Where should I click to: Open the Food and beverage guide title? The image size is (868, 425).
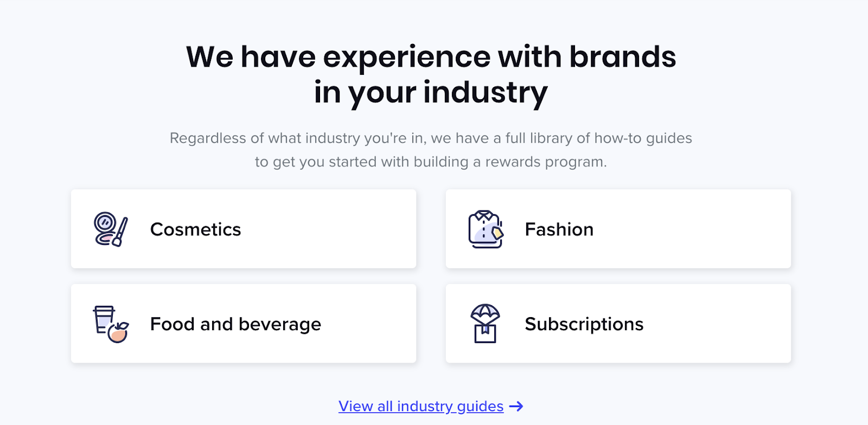click(235, 324)
